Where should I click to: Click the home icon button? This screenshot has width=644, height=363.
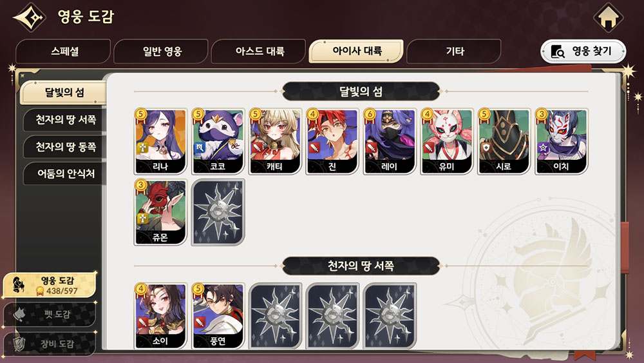pyautogui.click(x=608, y=17)
